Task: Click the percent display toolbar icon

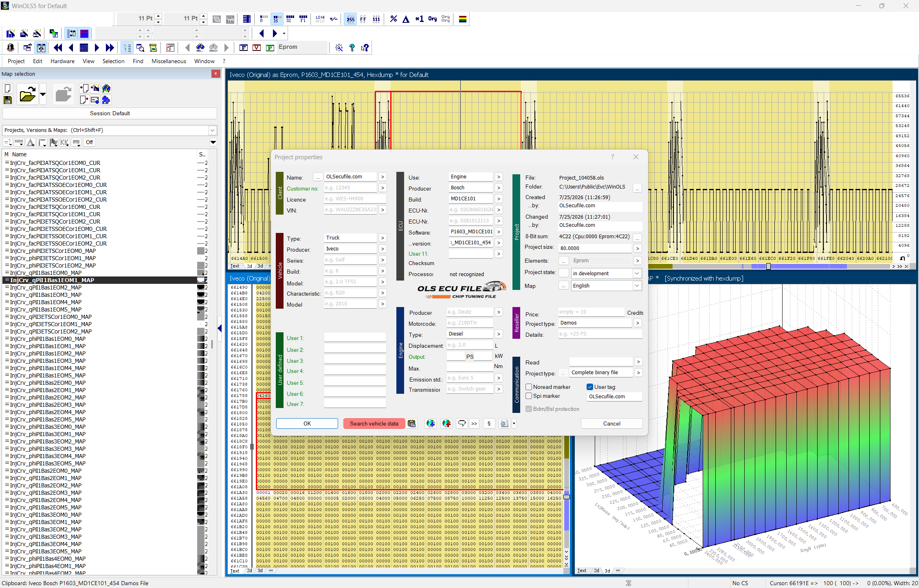Action: click(393, 19)
